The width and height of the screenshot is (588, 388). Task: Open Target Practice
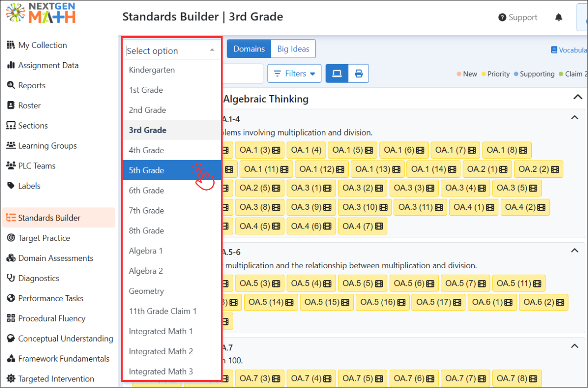[39, 238]
